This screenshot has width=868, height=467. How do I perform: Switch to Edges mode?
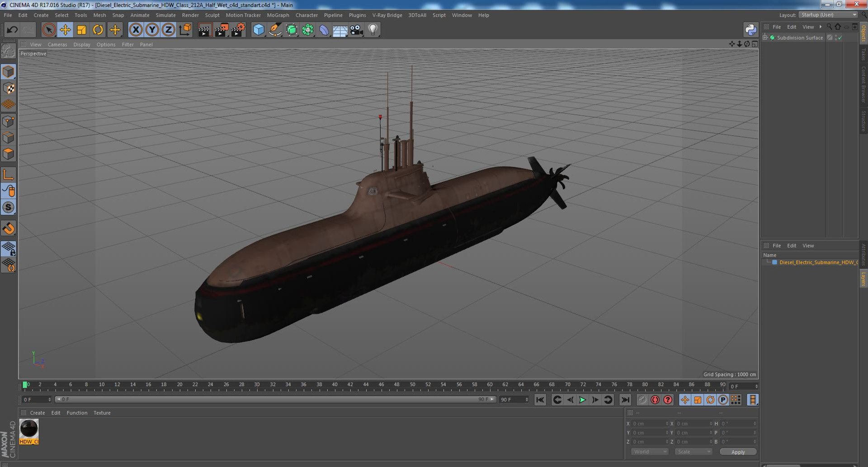[9, 137]
